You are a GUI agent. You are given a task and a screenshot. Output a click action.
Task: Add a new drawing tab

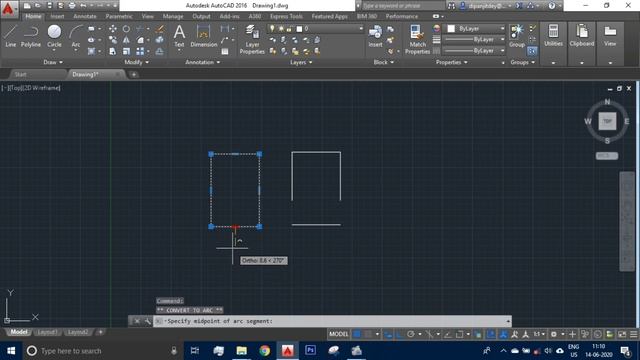point(133,74)
